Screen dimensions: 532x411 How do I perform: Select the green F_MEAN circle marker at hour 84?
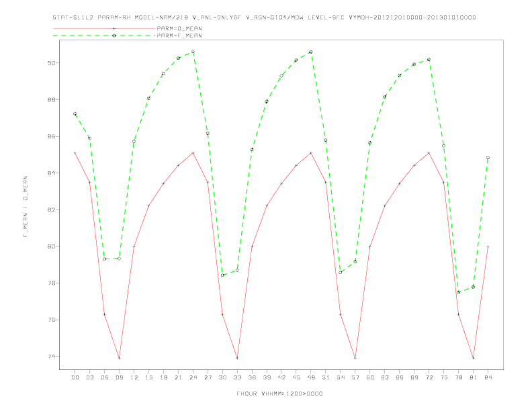click(488, 158)
